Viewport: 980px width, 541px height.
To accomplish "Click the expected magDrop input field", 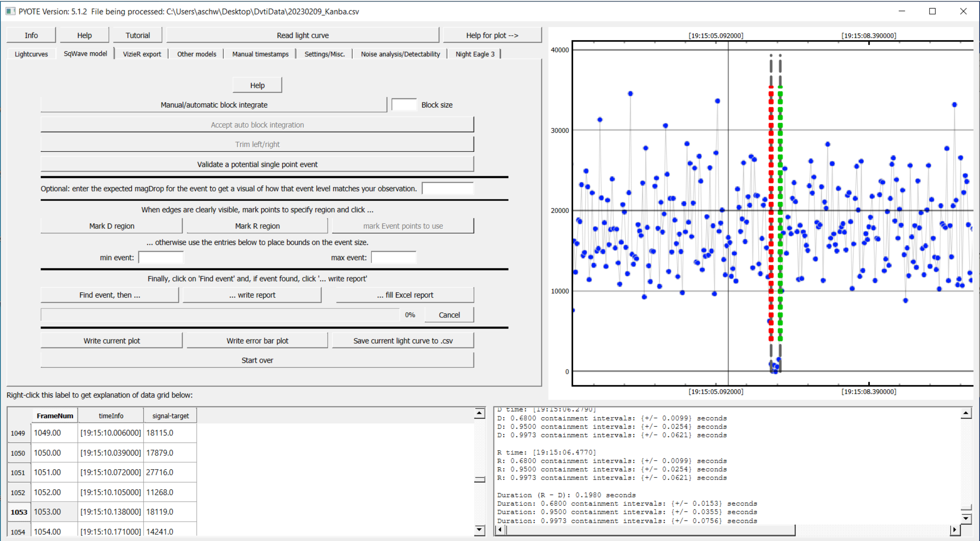I will tap(447, 188).
